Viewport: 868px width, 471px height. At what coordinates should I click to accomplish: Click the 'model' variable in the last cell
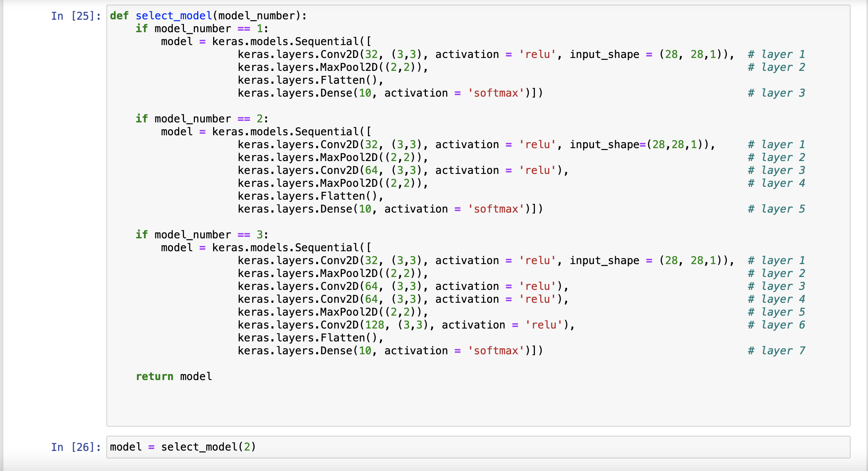126,447
